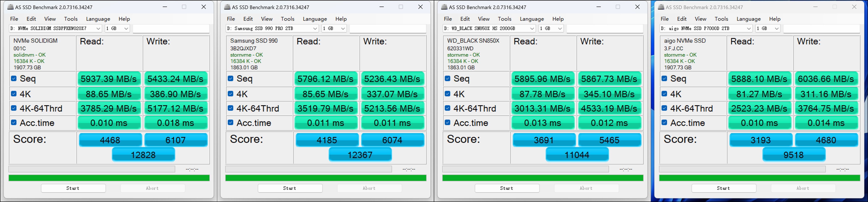Open the Tools menu in the SOLIDIGM window

[71, 19]
